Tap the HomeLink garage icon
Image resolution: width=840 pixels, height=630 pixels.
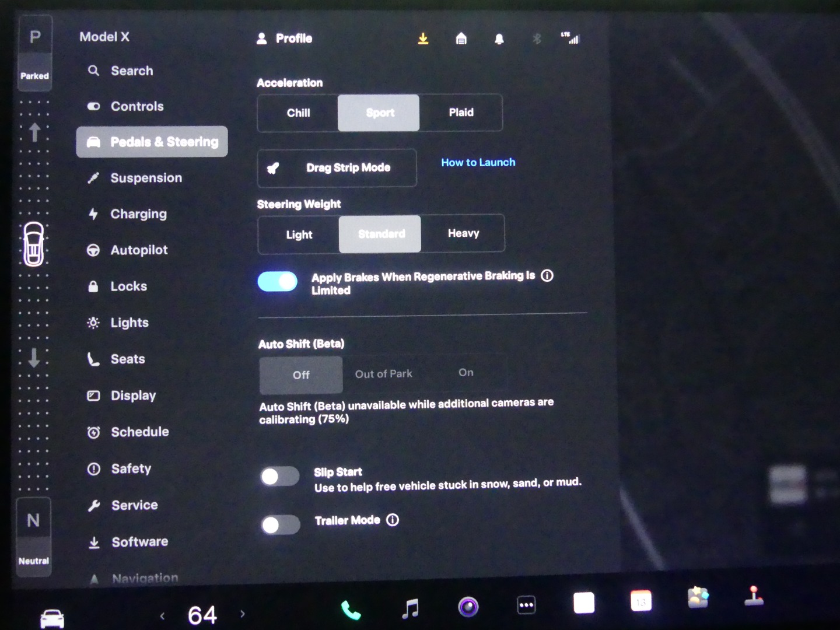[461, 39]
